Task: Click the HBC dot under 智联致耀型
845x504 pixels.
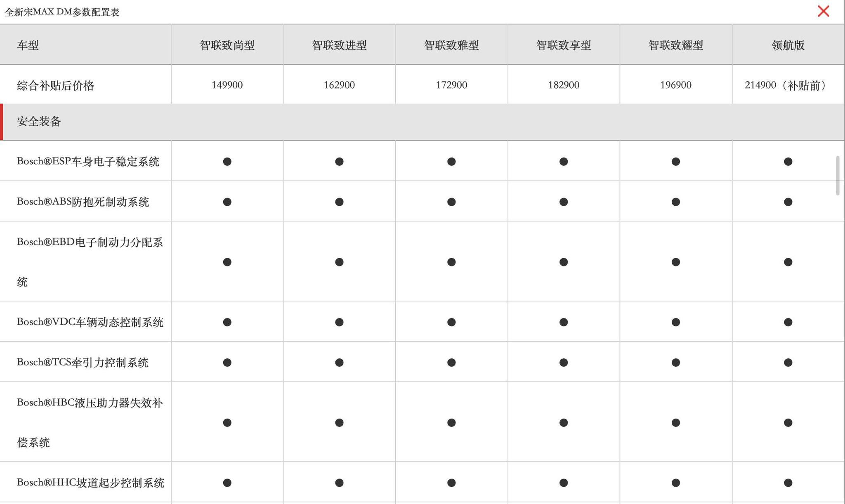Action: (x=675, y=423)
